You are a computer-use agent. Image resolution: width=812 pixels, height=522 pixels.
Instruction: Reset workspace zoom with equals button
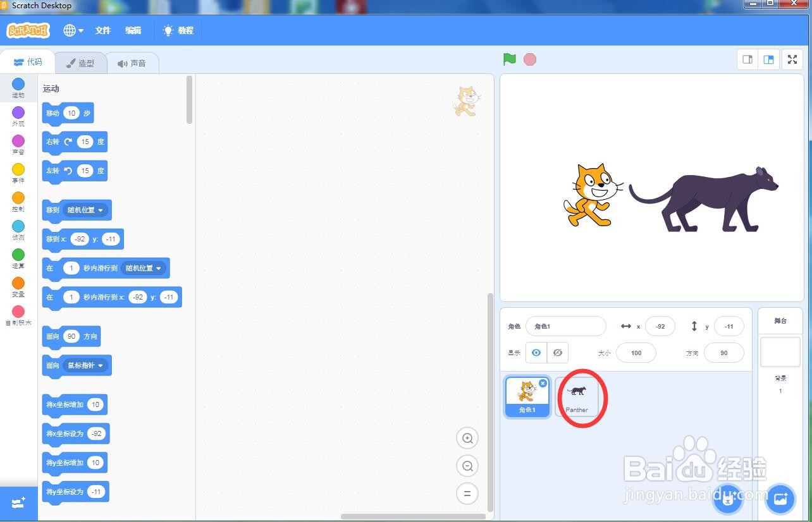467,494
